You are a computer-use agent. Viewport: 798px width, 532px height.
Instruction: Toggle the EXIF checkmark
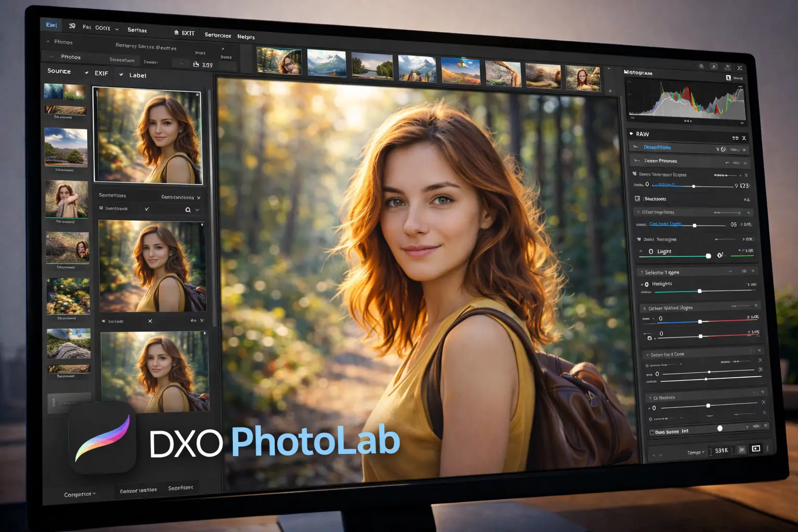(87, 73)
